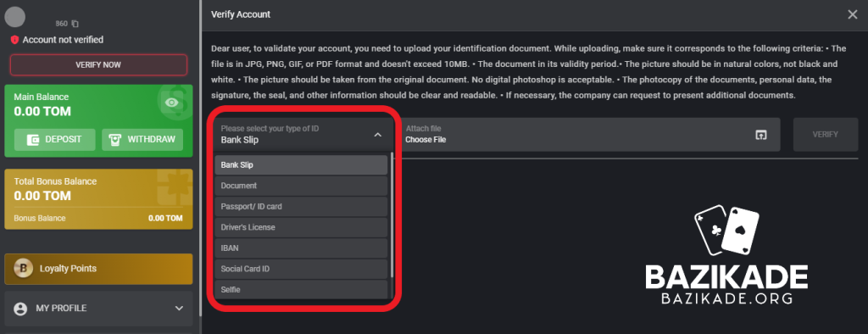This screenshot has width=868, height=334.
Task: Choose Passport/ ID card option
Action: tap(301, 207)
